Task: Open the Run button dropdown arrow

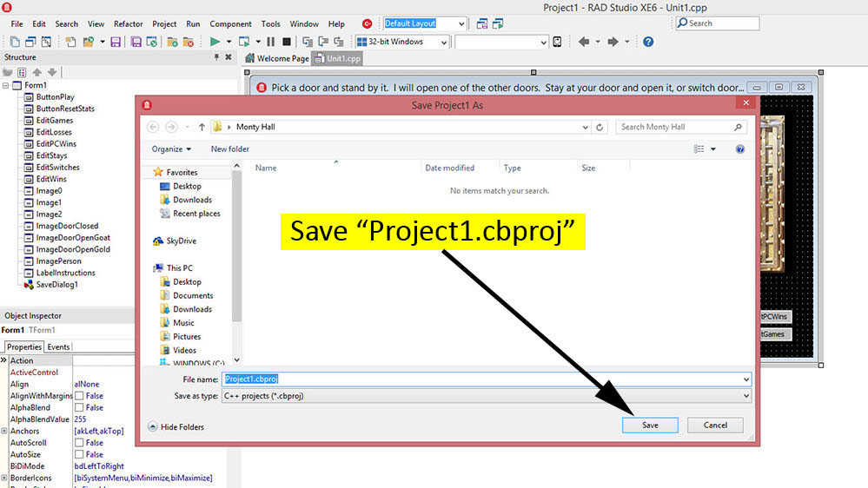Action: (x=229, y=42)
